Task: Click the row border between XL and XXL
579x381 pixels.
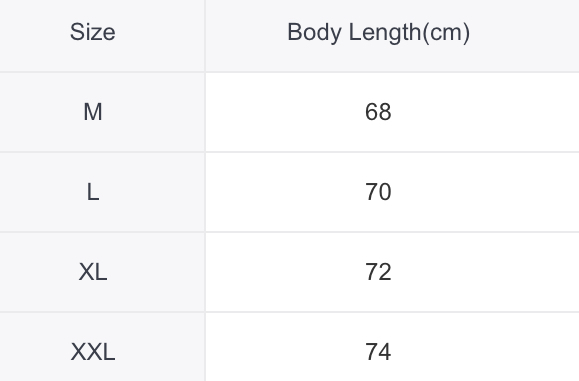Action: click(x=290, y=312)
